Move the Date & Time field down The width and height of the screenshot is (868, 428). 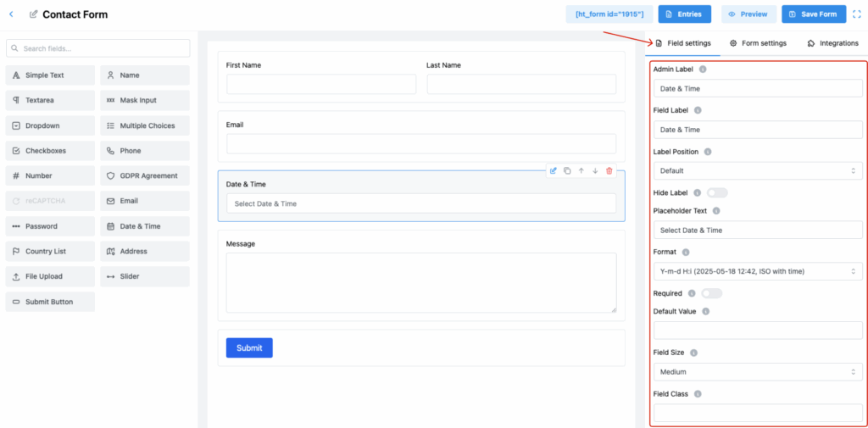click(595, 171)
